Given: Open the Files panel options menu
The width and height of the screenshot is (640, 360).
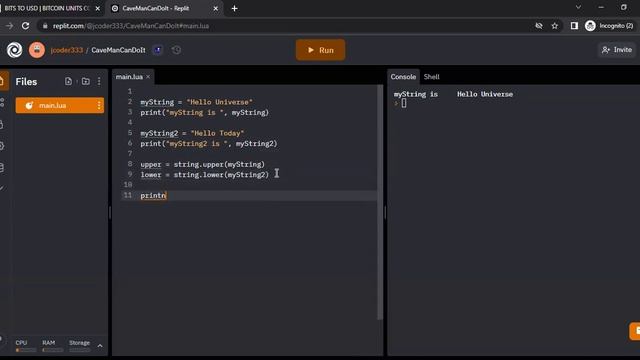Looking at the screenshot, I should click(99, 81).
